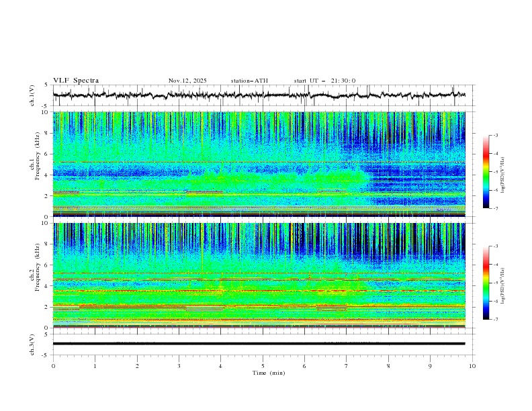Click the "-7" tick on ch.1 color bar

[x=495, y=208]
